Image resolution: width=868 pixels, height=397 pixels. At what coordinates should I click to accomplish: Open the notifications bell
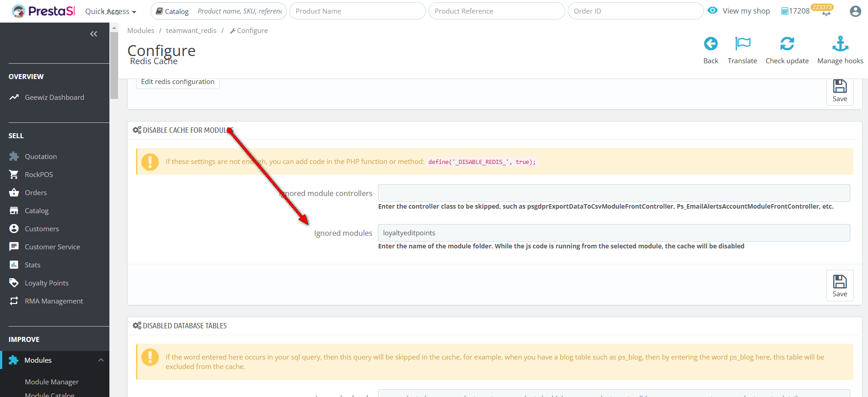(826, 11)
